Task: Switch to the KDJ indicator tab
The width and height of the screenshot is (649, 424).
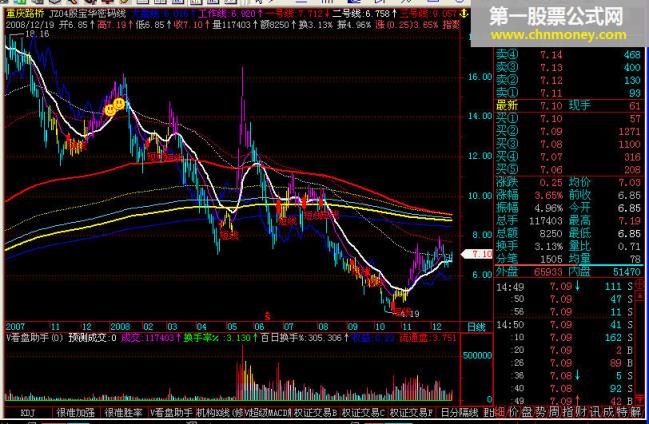Action: (x=28, y=413)
